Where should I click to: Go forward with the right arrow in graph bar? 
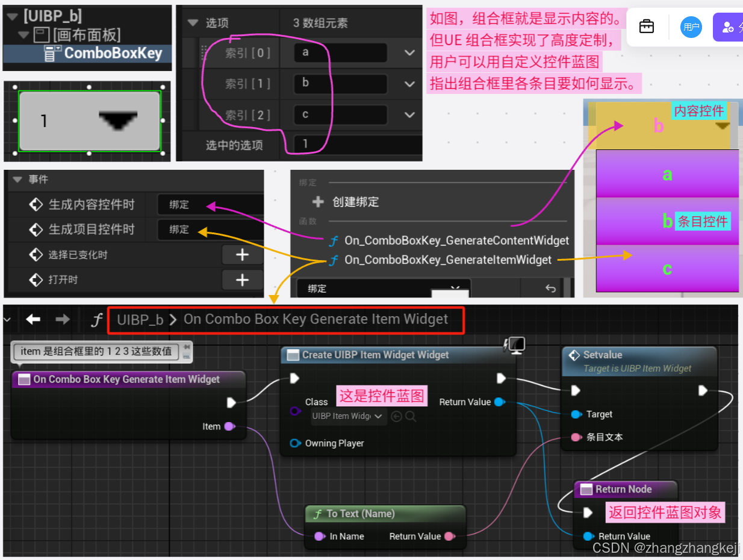pyautogui.click(x=63, y=319)
